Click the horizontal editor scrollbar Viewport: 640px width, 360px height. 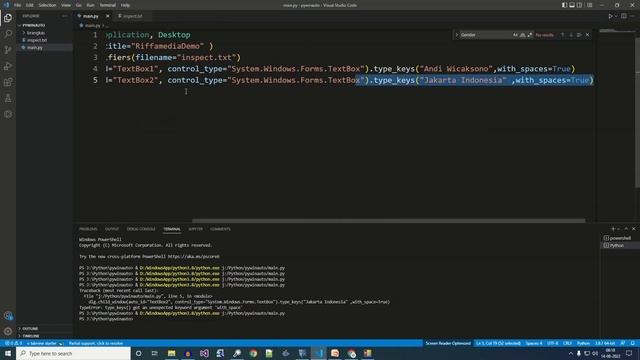389,220
